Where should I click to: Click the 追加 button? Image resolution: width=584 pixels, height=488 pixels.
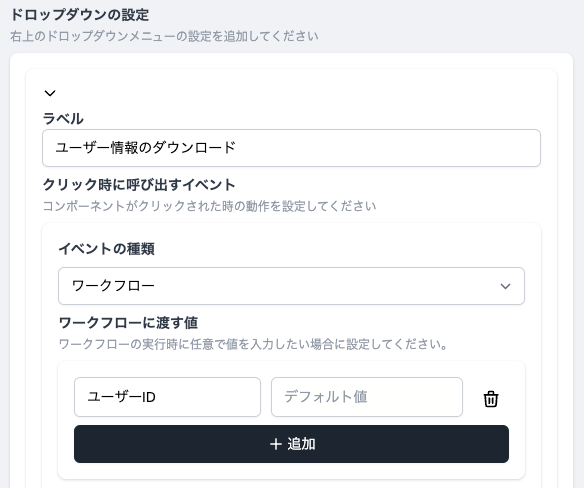pos(291,444)
